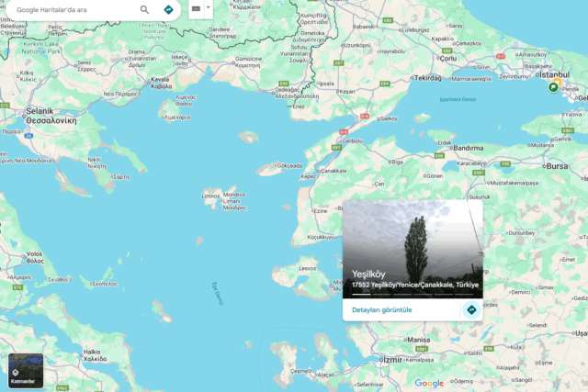Select the Bursa city label
588x392 pixels.
[x=557, y=166]
